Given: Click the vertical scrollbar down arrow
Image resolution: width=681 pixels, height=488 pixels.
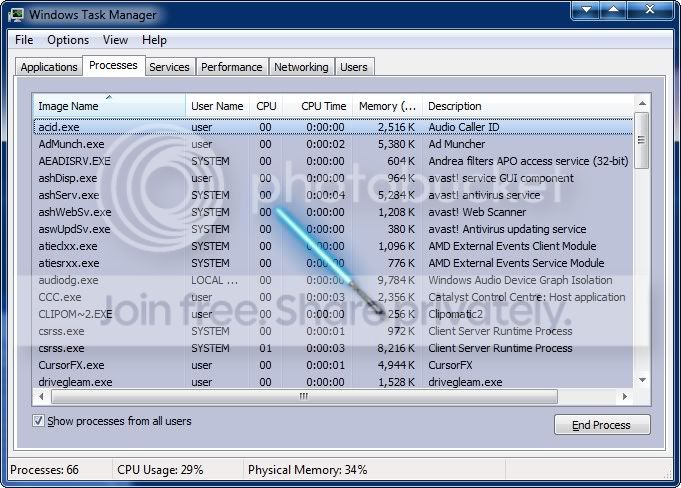Looking at the screenshot, I should [642, 380].
